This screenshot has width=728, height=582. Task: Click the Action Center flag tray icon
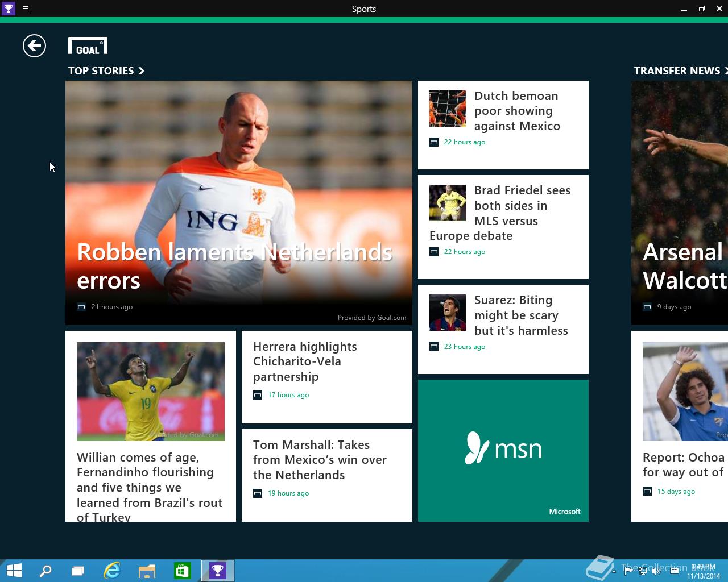tap(628, 571)
